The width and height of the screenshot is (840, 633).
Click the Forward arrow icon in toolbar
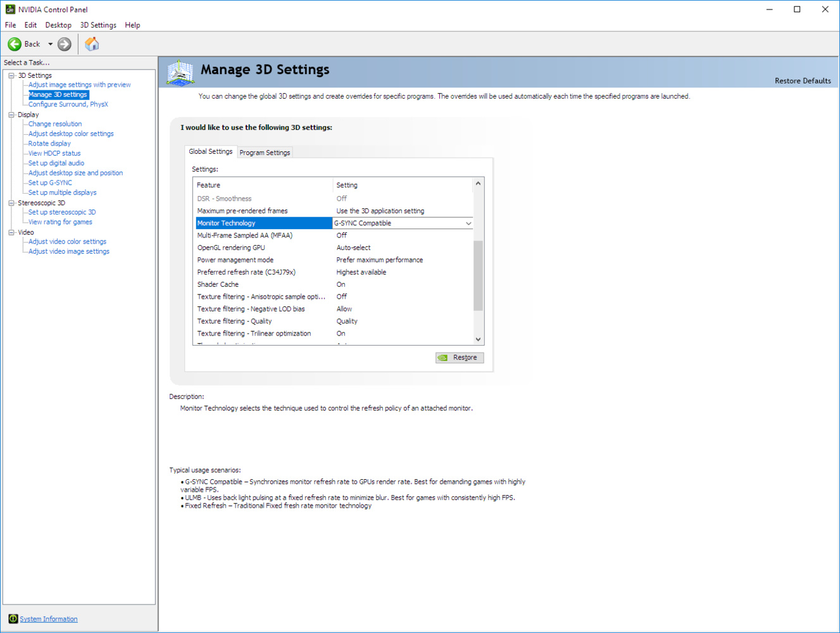click(x=65, y=44)
